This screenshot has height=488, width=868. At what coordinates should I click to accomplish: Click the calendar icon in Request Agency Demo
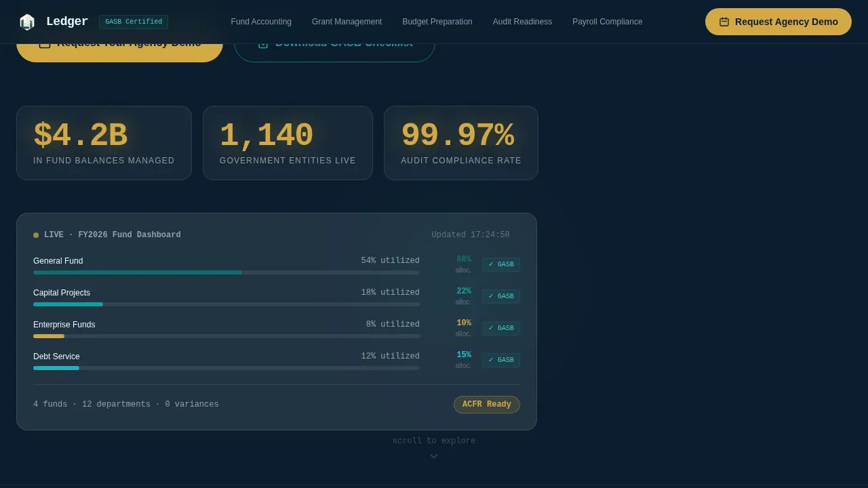724,22
